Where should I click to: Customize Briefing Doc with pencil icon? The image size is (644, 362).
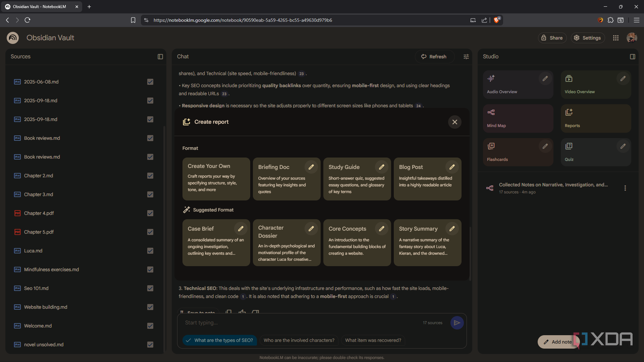pos(311,167)
